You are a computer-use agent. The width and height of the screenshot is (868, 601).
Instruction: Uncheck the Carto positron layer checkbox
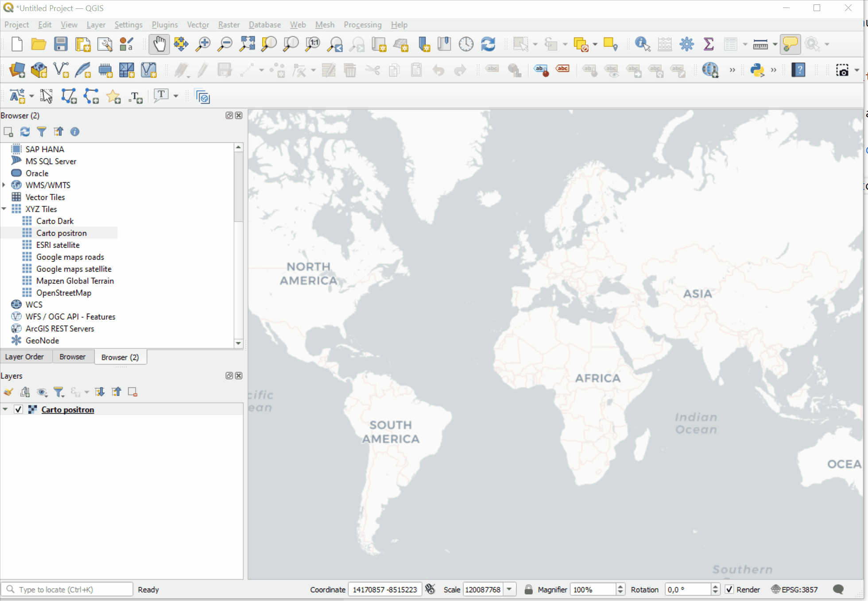pos(18,409)
